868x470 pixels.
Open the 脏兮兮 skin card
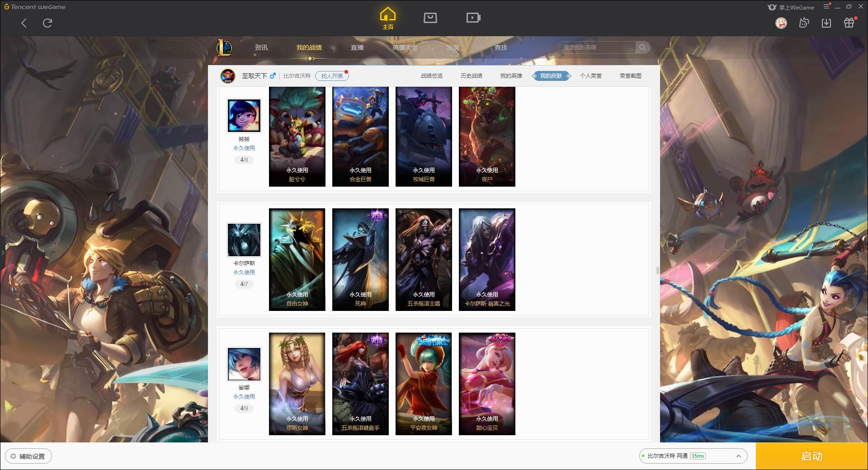[x=297, y=136]
